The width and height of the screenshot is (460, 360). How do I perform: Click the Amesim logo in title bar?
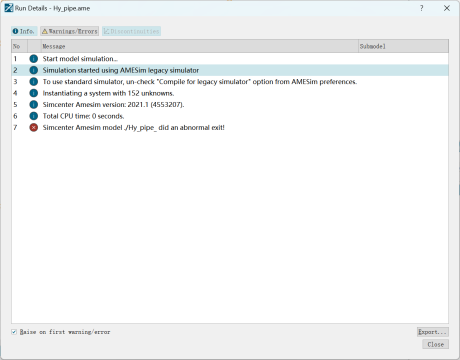9,8
